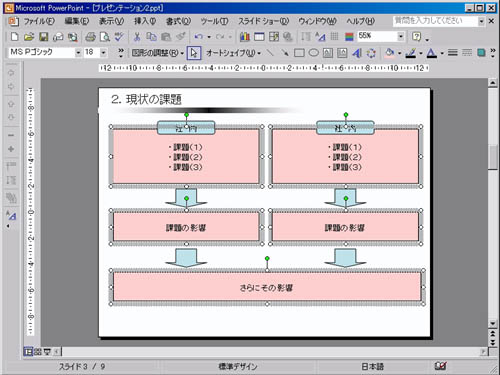Copy selection using the copy icon
The width and height of the screenshot is (500, 375).
click(x=151, y=37)
